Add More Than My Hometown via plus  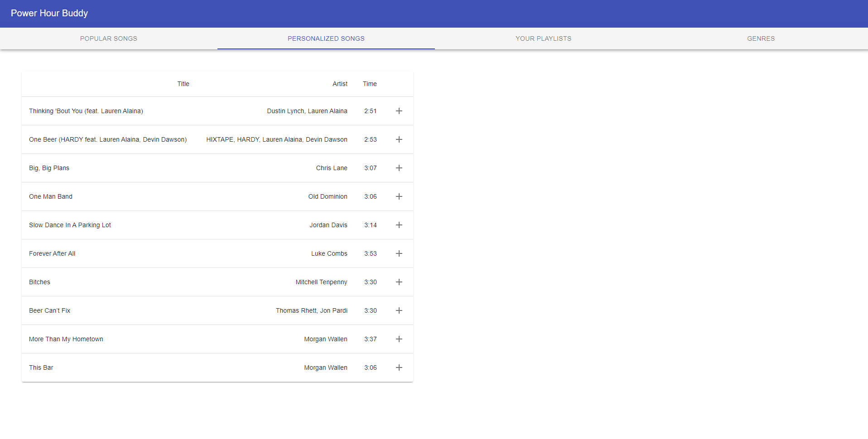[399, 339]
